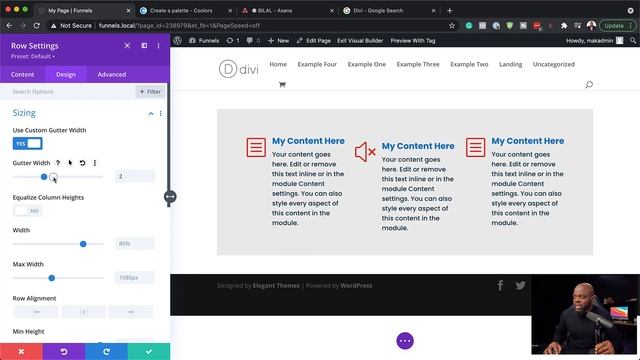
Task: Click the site header search icon
Action: (x=589, y=84)
